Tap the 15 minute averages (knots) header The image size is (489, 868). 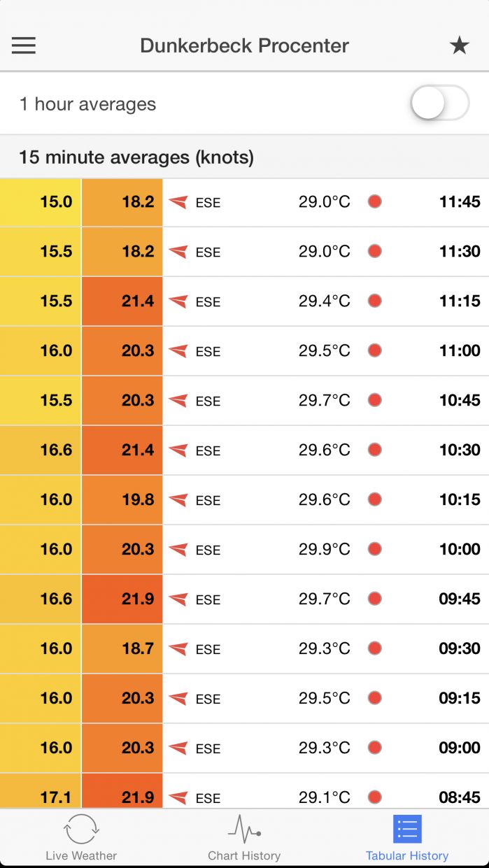[136, 157]
